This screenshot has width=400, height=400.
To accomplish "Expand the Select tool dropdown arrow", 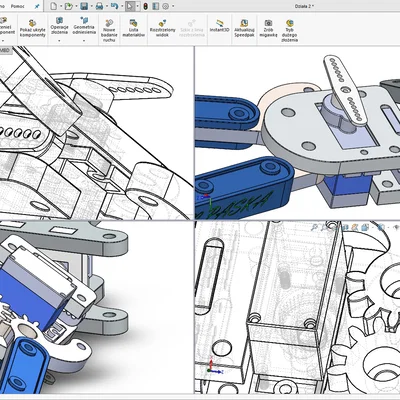I will click(137, 6).
